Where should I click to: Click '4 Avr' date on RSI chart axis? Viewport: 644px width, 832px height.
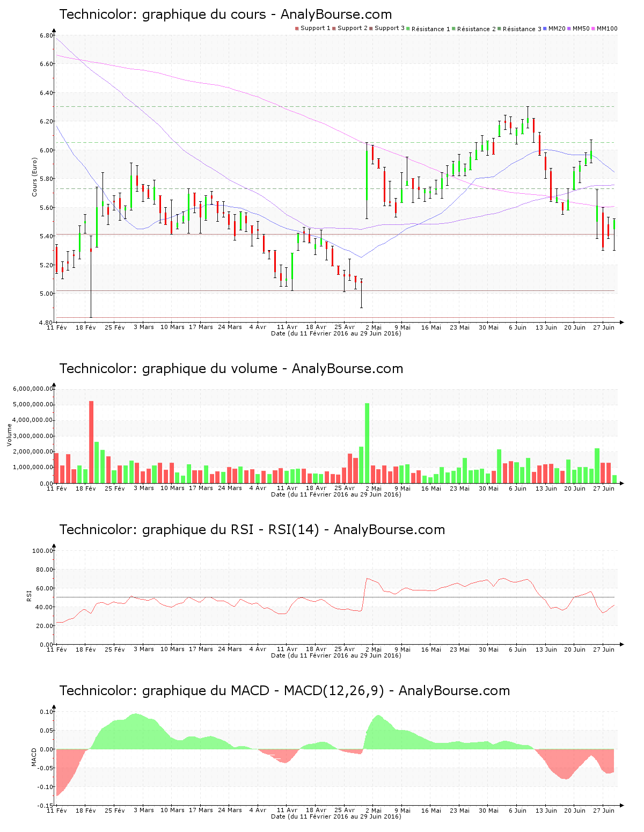point(258,649)
